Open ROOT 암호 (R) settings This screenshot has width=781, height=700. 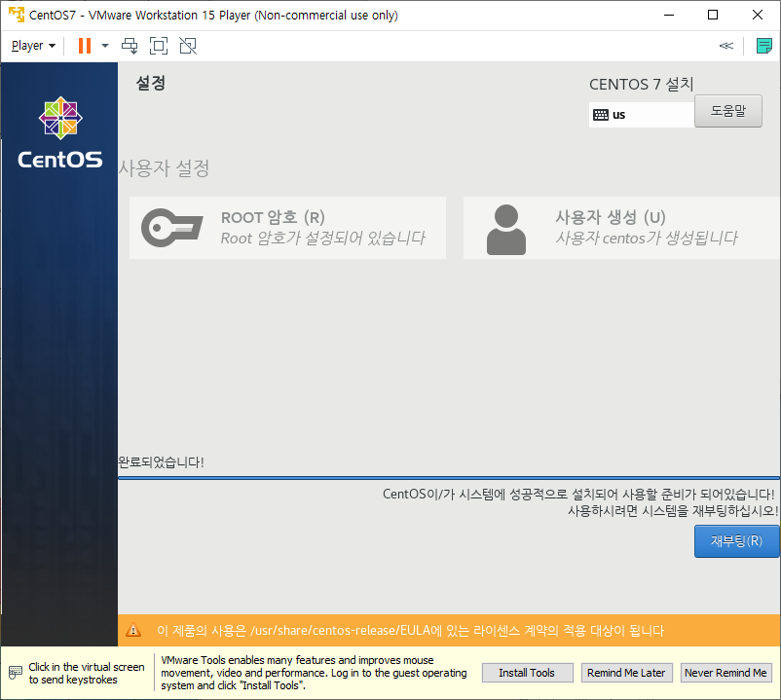coord(287,228)
